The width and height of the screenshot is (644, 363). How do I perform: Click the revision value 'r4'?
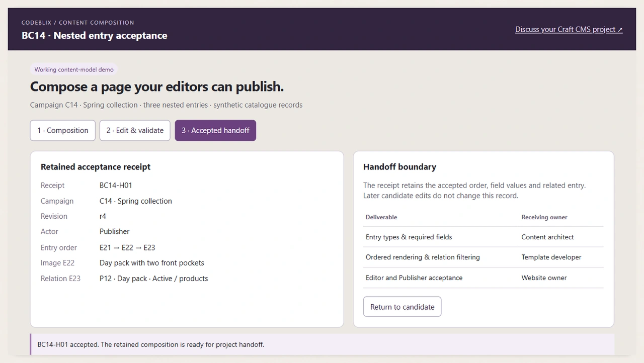point(103,216)
